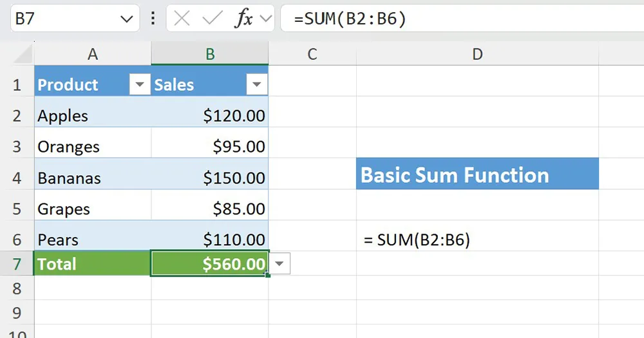Click the formula bar text =SUM(B2:B6)

tap(350, 19)
